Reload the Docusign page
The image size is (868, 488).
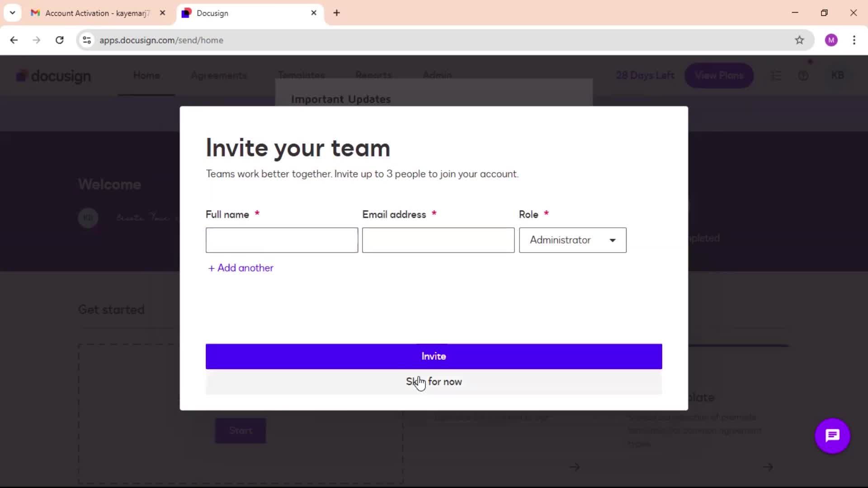tap(59, 40)
